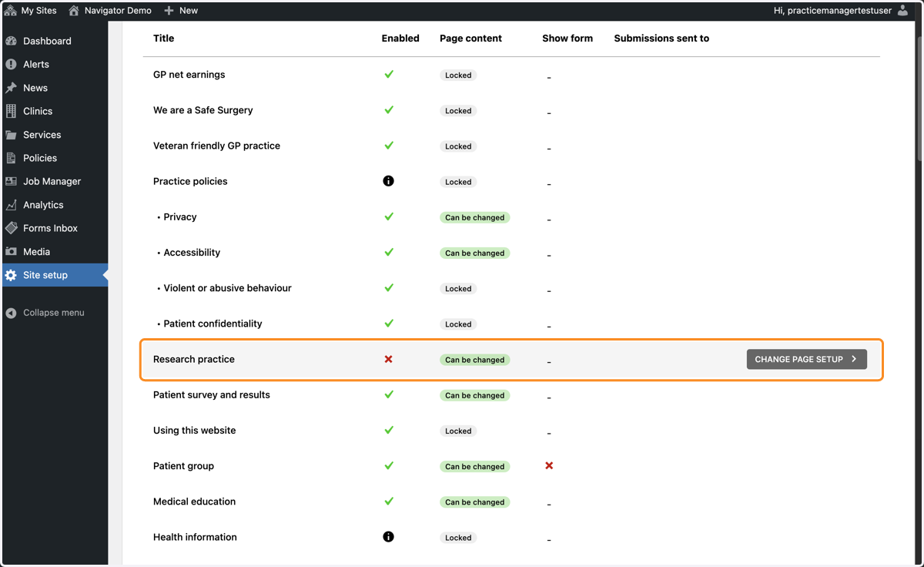The image size is (924, 567).
Task: Click the Navigator Demo home icon
Action: (74, 11)
